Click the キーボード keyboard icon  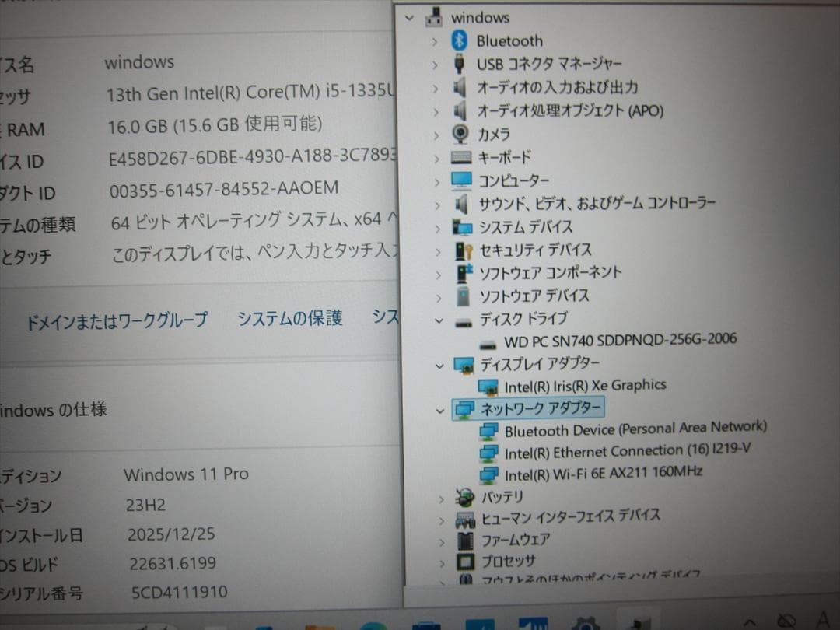point(461,157)
